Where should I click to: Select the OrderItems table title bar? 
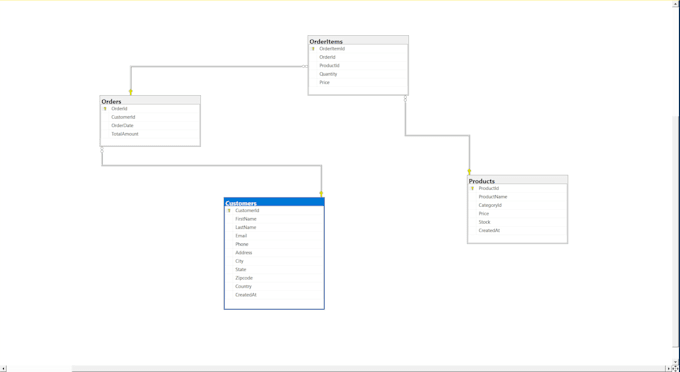pos(358,41)
